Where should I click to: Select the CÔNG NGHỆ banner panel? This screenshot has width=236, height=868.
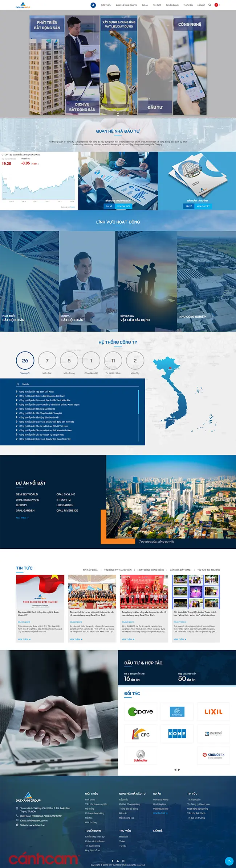point(190,65)
